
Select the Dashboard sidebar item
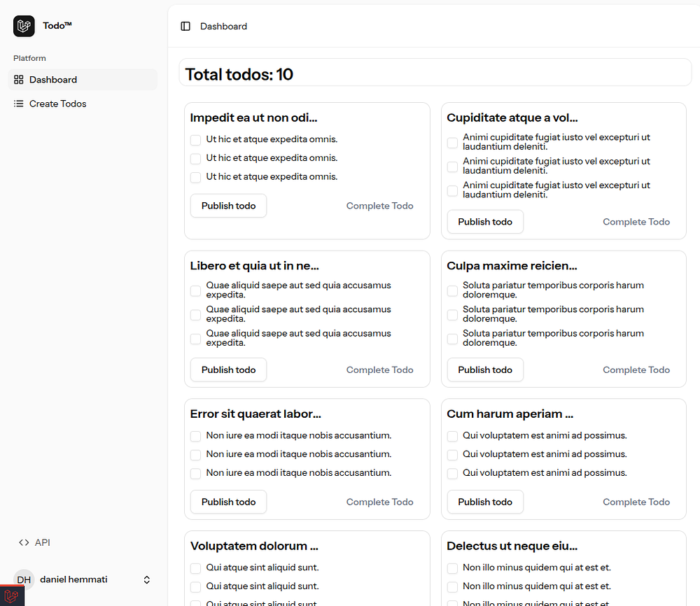(x=83, y=80)
